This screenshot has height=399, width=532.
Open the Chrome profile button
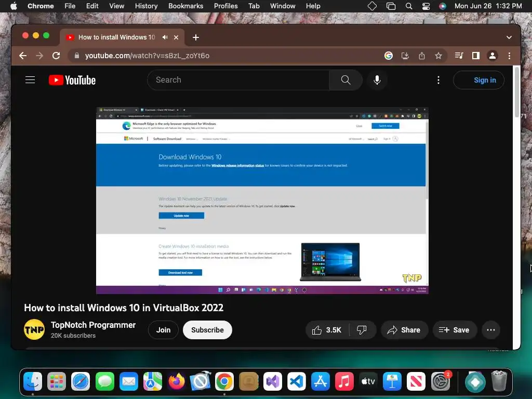(x=493, y=56)
